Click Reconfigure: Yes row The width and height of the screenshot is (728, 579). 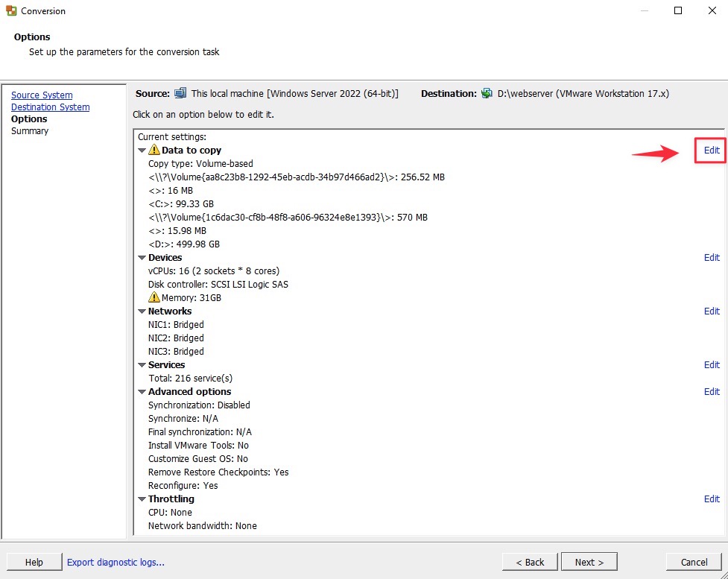click(183, 486)
